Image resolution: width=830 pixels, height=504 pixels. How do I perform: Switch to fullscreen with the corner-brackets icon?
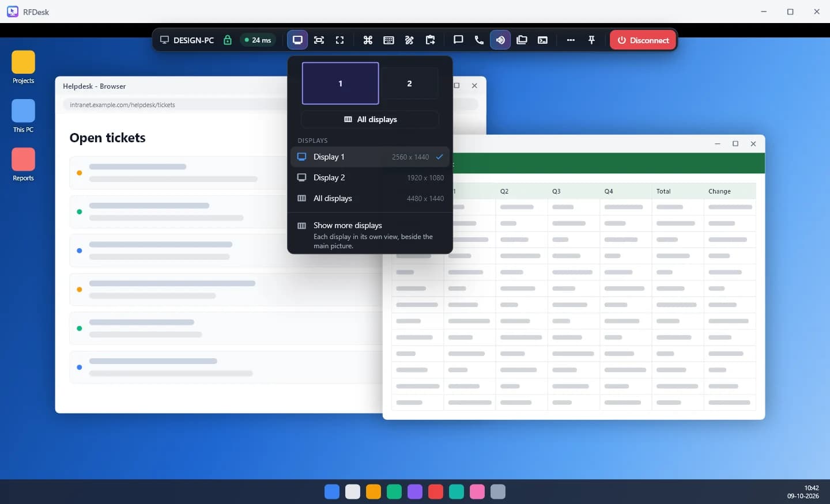339,40
